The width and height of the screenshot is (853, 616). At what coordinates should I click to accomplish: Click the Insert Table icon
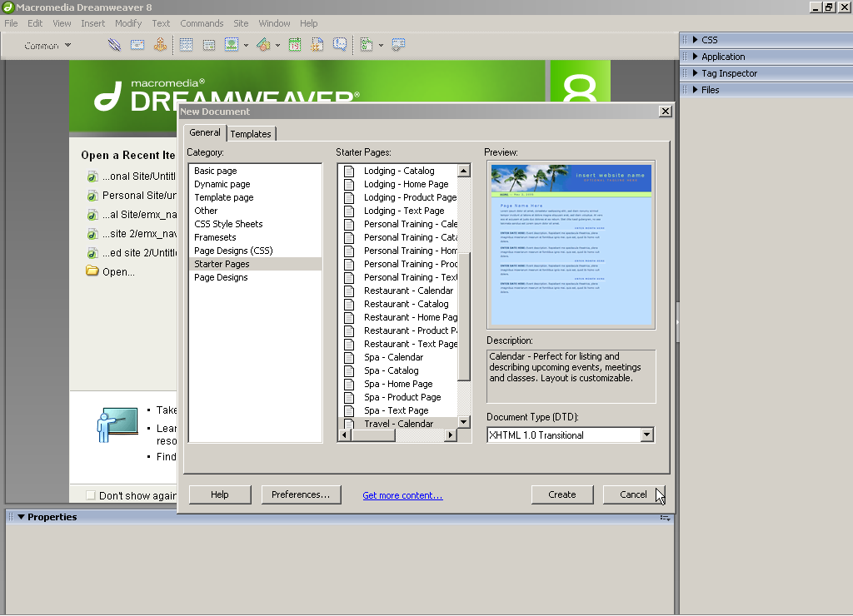pyautogui.click(x=187, y=45)
